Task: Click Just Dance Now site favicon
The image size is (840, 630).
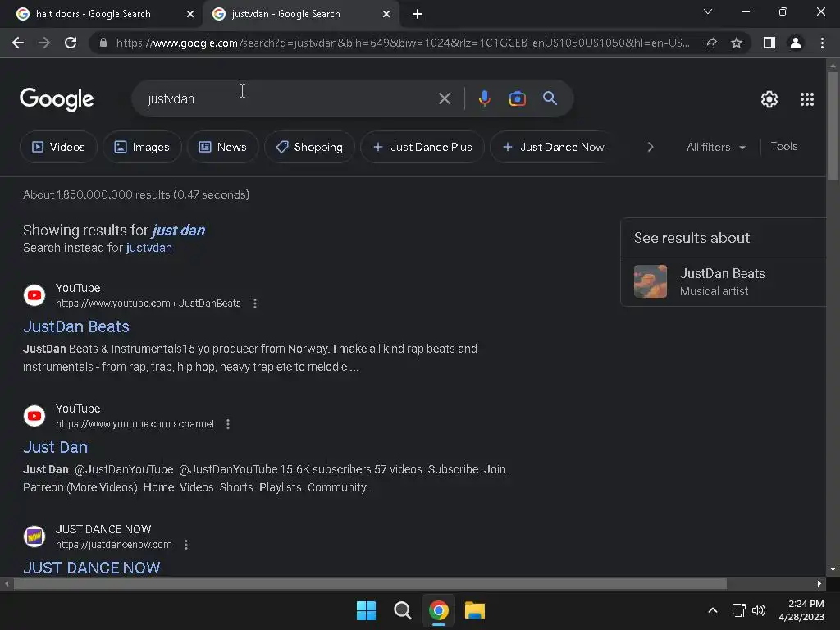Action: click(x=34, y=536)
